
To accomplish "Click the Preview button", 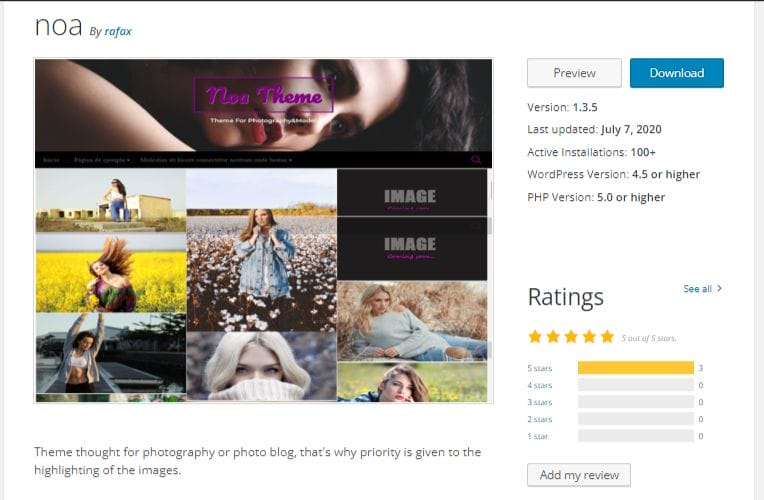I will [x=574, y=73].
